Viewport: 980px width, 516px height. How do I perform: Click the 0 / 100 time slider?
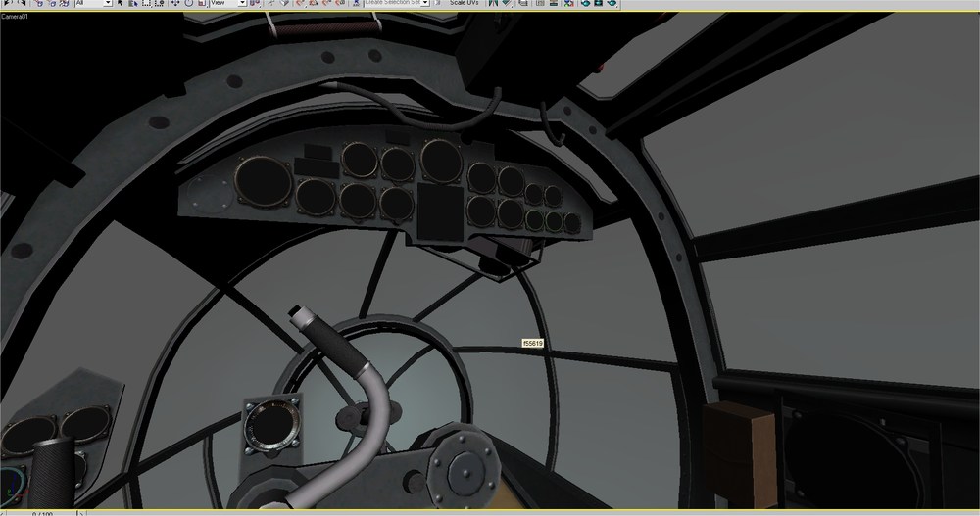42,513
